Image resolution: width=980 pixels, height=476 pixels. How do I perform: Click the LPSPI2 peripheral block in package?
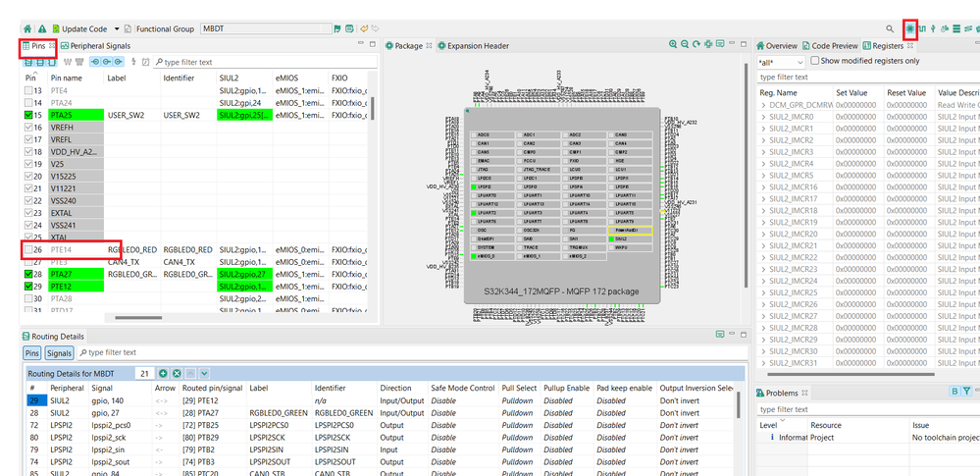pyautogui.click(x=492, y=187)
